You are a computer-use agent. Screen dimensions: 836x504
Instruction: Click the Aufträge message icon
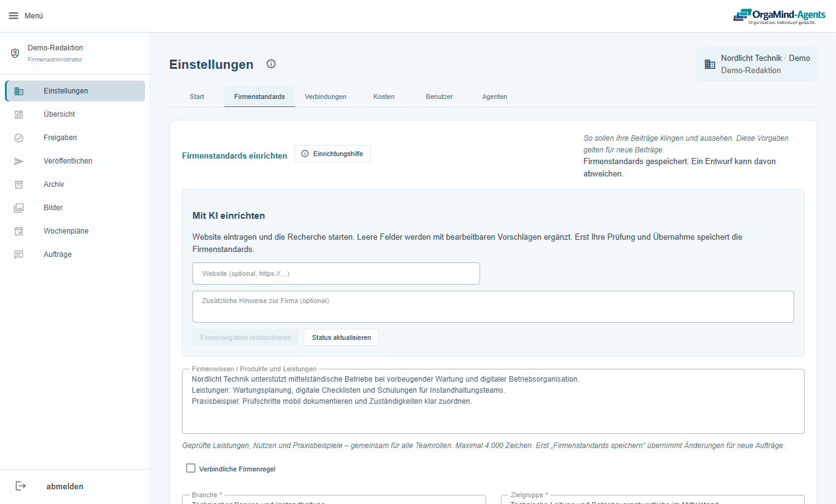click(x=18, y=254)
